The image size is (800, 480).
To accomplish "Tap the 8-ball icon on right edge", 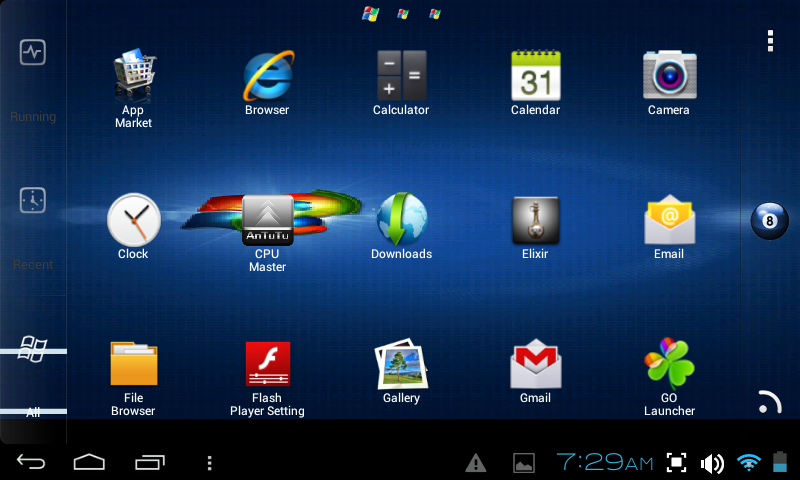I will pyautogui.click(x=769, y=220).
